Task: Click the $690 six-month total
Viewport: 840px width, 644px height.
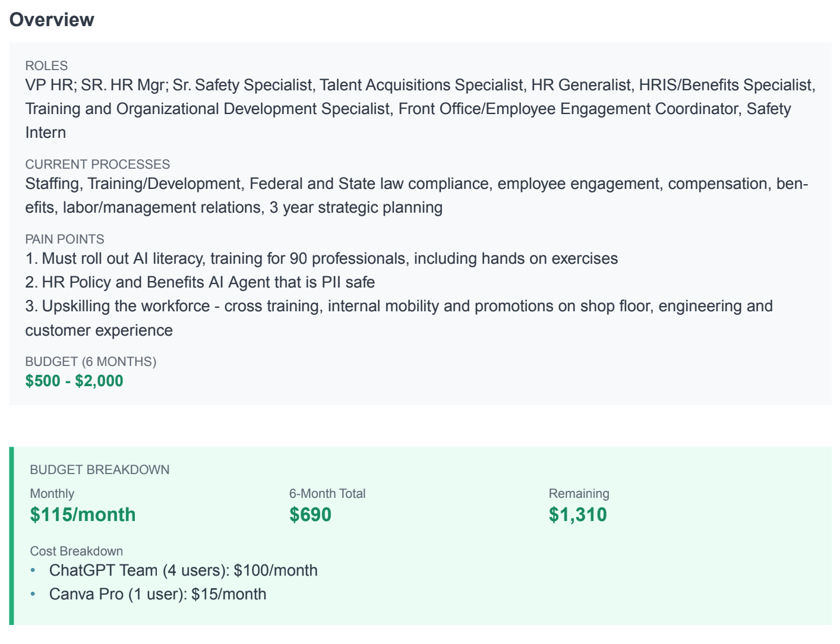Action: (x=310, y=514)
